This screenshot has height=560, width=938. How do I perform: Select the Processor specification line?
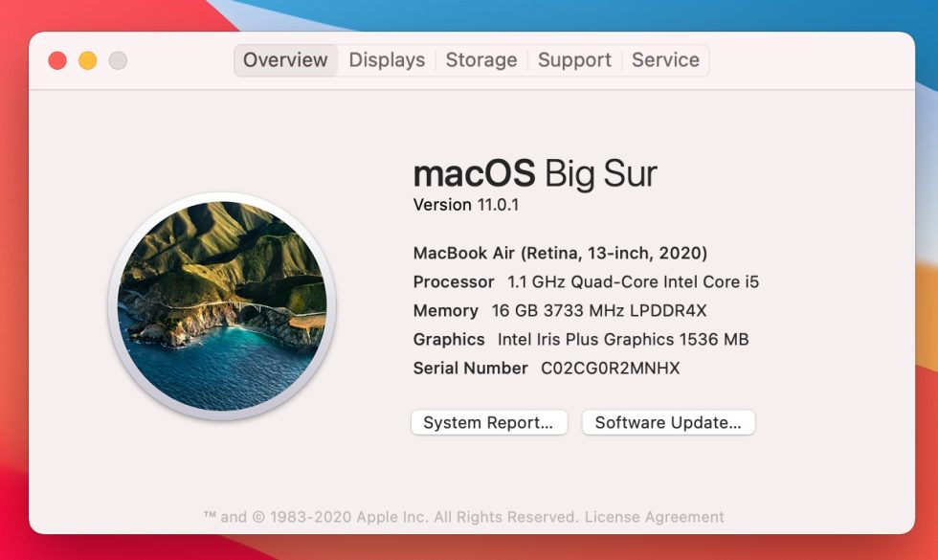pyautogui.click(x=585, y=281)
